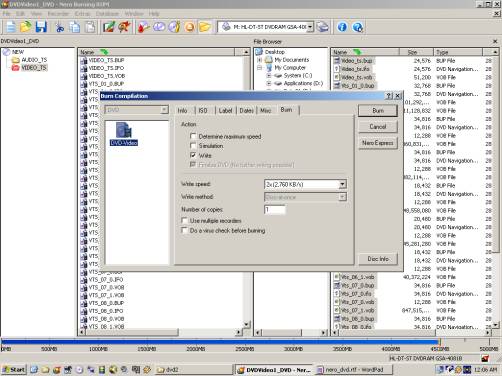502x376 pixels.
Task: Switch to the Info tab
Action: click(x=182, y=111)
